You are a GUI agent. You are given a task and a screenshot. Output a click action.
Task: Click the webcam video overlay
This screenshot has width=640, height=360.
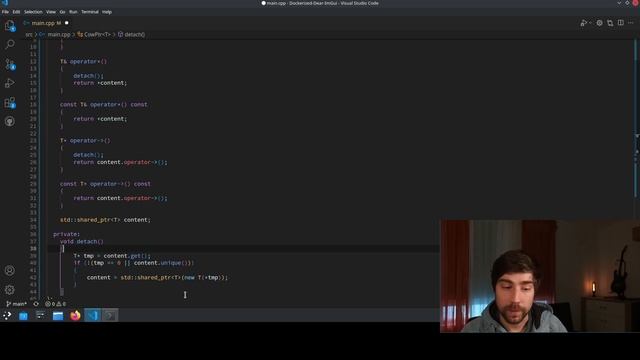click(x=540, y=276)
